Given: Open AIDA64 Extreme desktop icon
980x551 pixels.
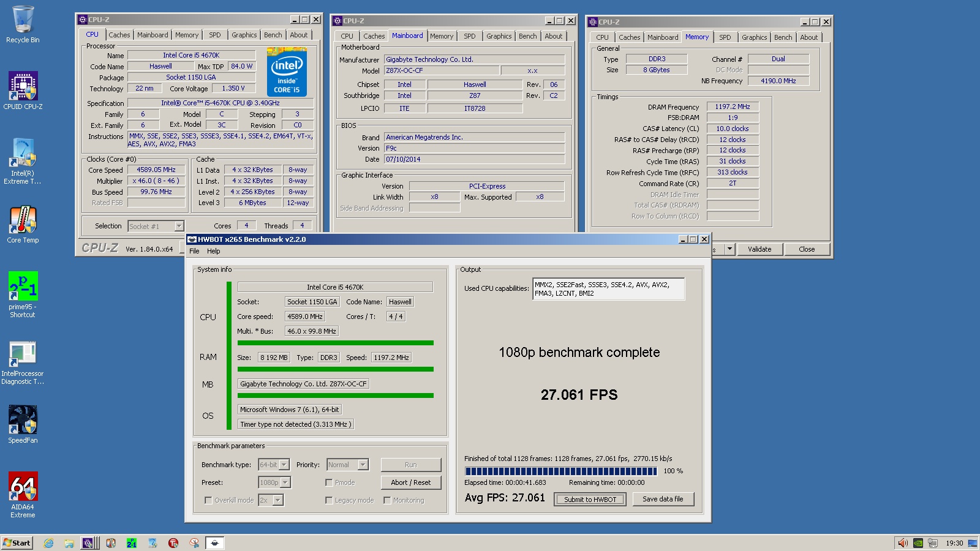Looking at the screenshot, I should coord(23,495).
